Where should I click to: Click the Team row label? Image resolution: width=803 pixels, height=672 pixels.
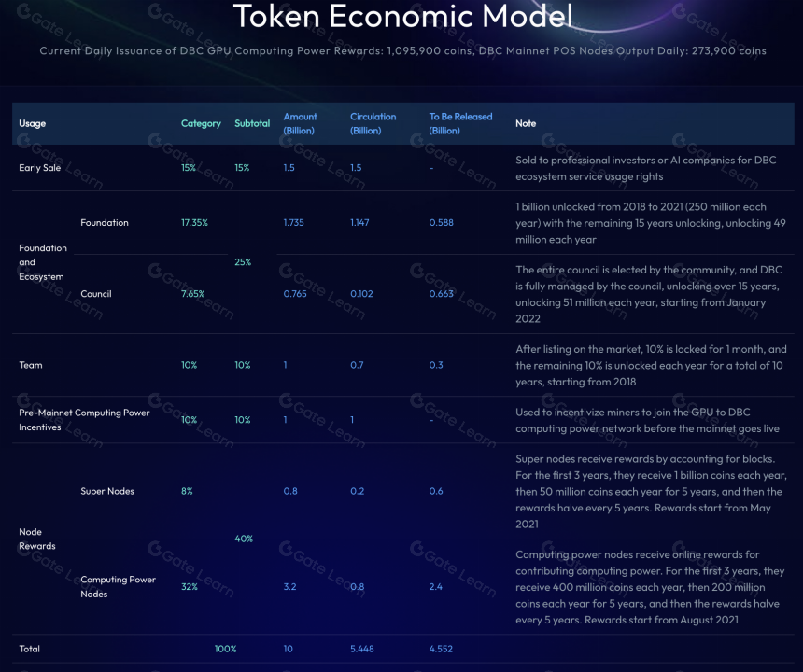point(31,365)
